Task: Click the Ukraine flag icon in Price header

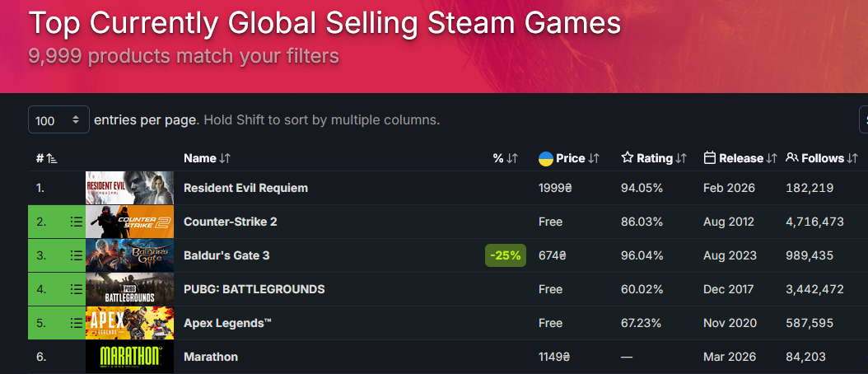Action: point(545,158)
